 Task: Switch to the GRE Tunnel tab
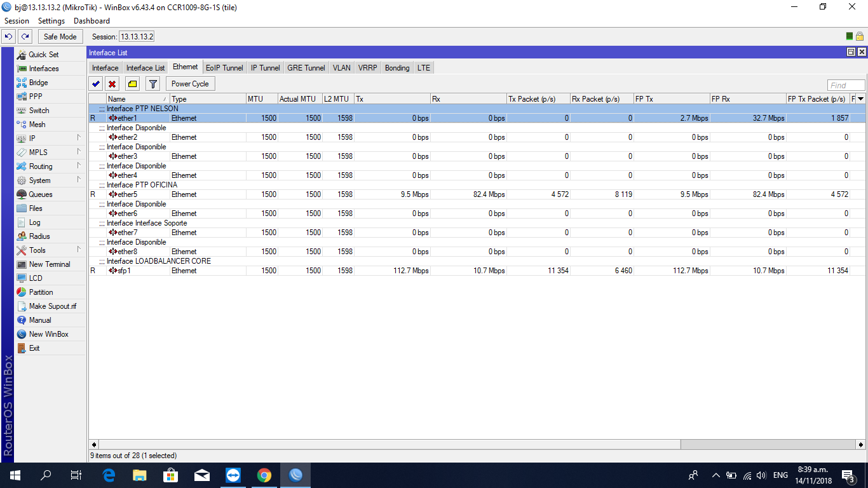306,68
